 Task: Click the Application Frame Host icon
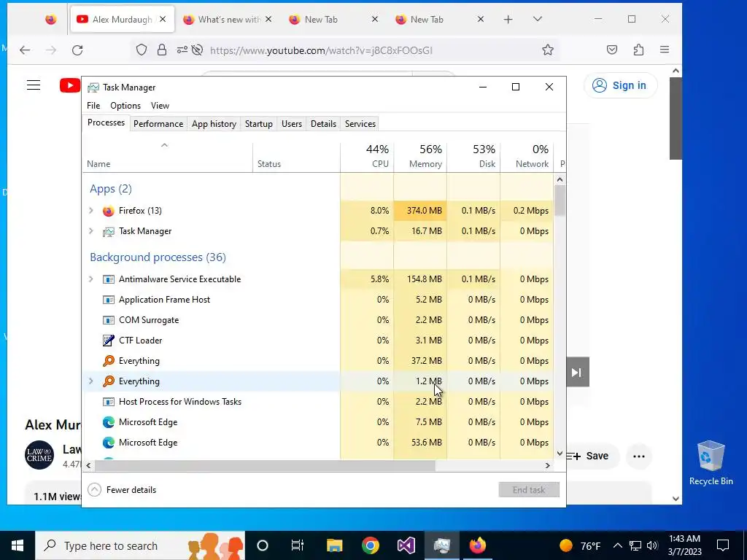[109, 300]
